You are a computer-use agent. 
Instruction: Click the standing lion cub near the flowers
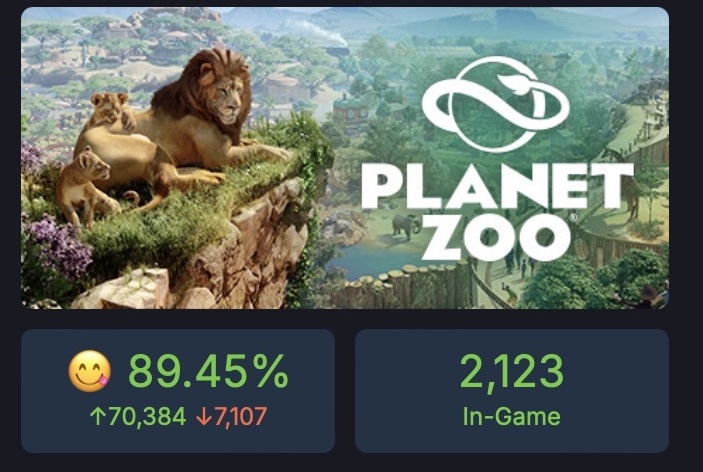tap(87, 187)
